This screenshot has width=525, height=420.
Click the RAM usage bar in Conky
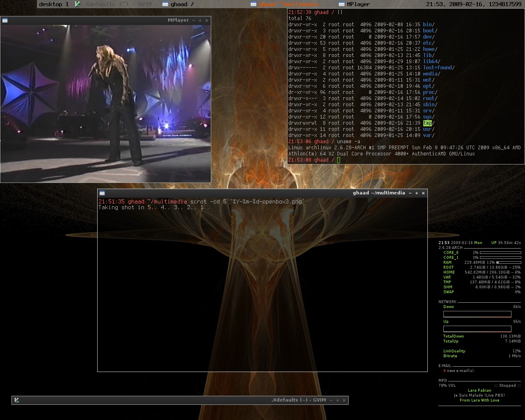point(509,262)
